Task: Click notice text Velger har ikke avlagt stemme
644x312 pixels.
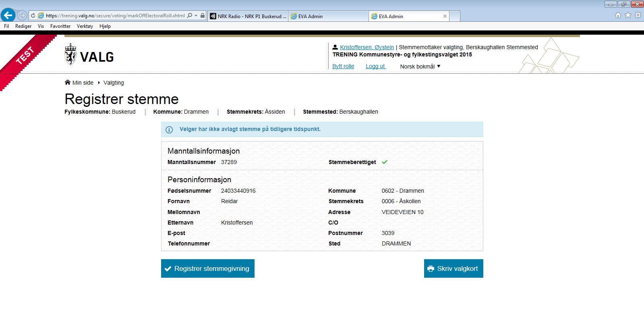Action: (x=250, y=129)
